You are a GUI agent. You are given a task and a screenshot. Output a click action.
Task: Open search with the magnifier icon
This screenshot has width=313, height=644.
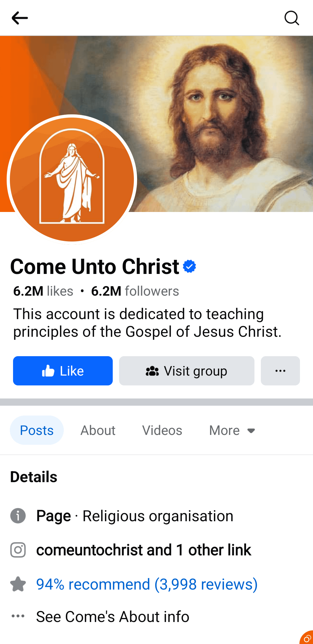(x=292, y=18)
